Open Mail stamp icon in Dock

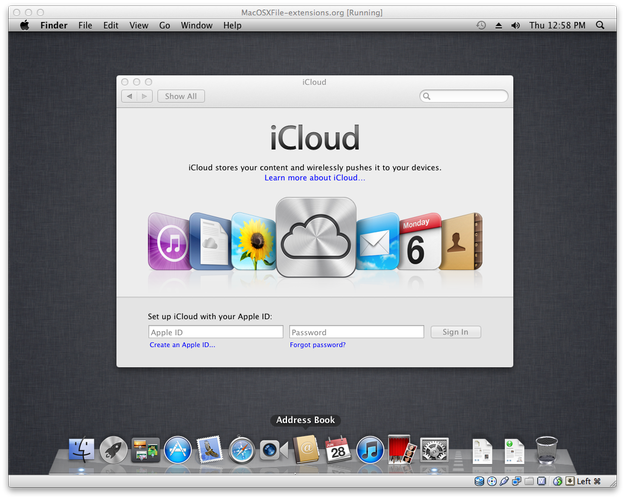click(210, 450)
